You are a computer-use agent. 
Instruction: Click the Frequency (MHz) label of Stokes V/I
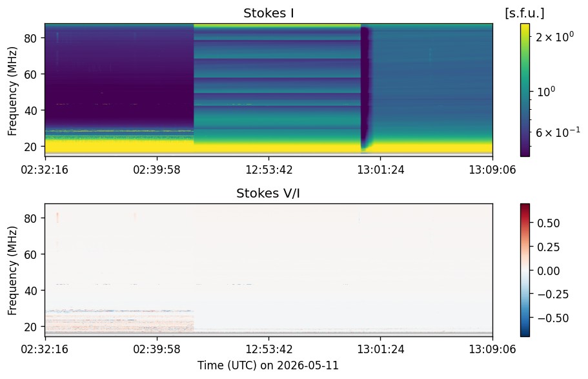(x=12, y=270)
